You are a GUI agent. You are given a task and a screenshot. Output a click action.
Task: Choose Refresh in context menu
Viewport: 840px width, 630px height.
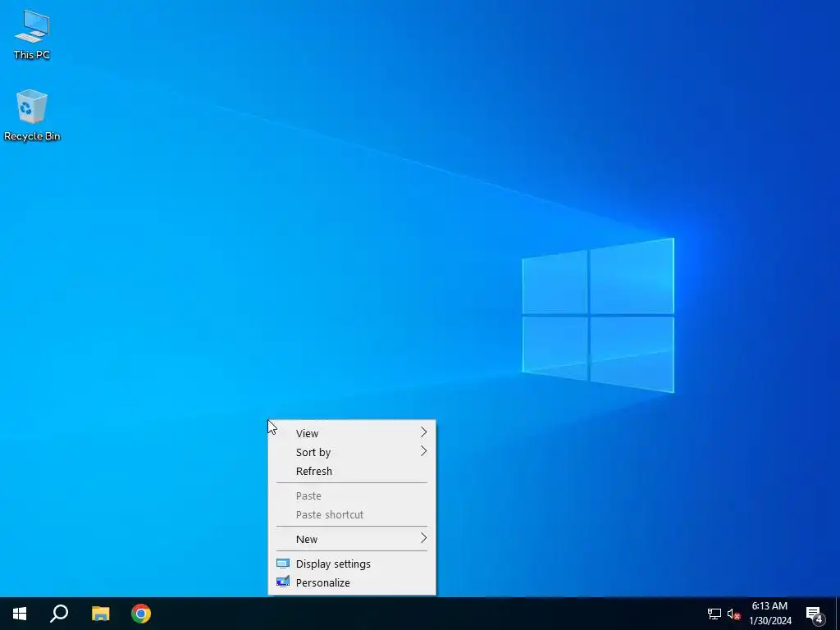click(351, 471)
